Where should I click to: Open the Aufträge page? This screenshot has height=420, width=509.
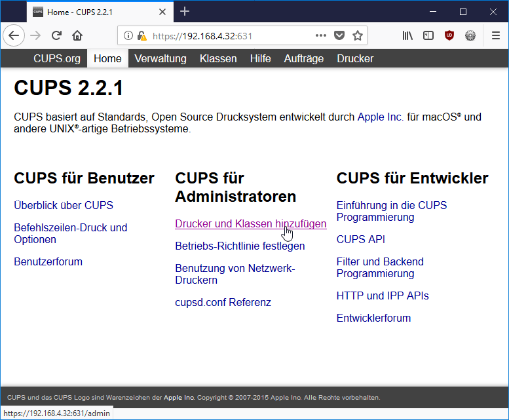304,58
